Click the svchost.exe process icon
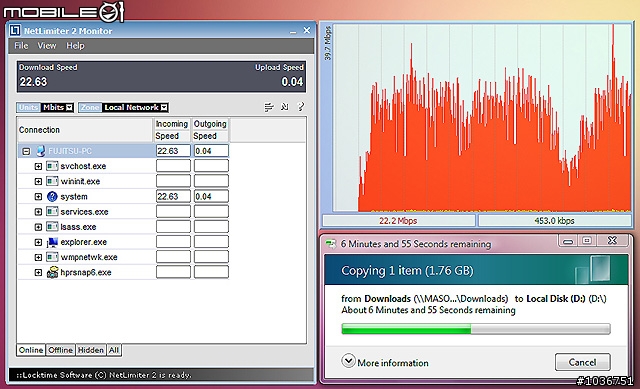This screenshot has width=640, height=389. click(52, 166)
